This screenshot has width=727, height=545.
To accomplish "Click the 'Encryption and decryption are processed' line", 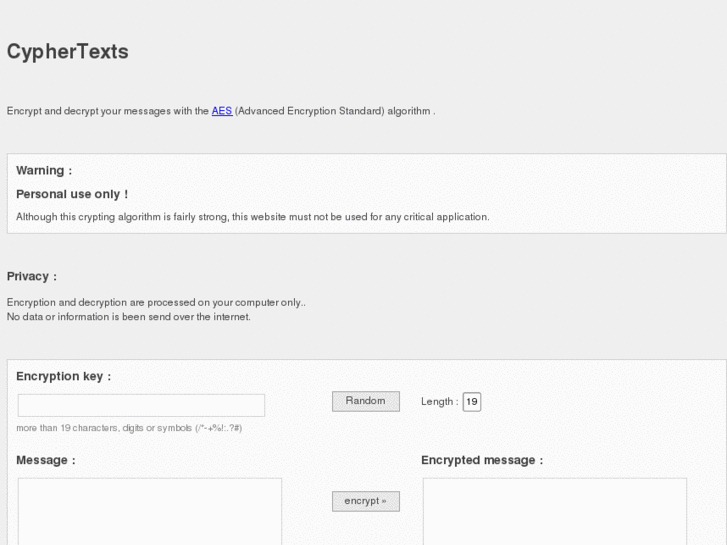I will [x=156, y=302].
